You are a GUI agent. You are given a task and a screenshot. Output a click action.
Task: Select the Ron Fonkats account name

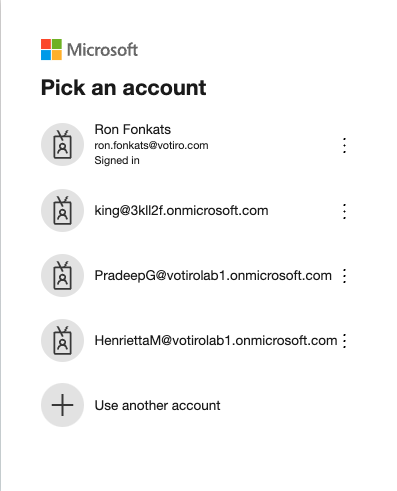tap(133, 129)
